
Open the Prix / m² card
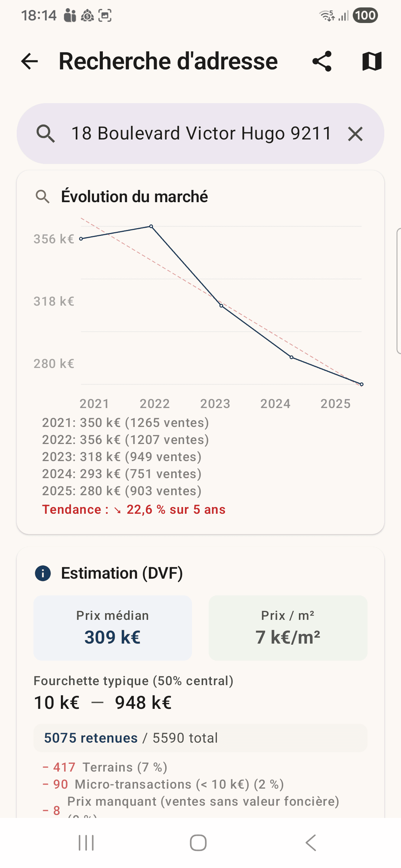point(288,628)
